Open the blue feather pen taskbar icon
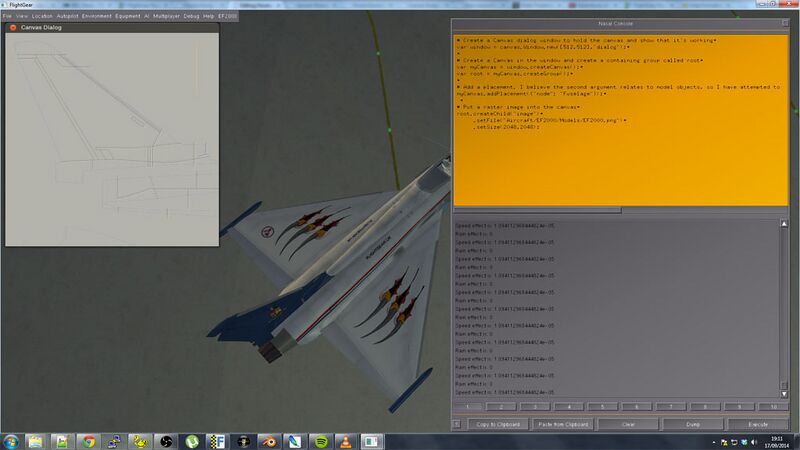Screen dimensions: 800x450 [295, 441]
